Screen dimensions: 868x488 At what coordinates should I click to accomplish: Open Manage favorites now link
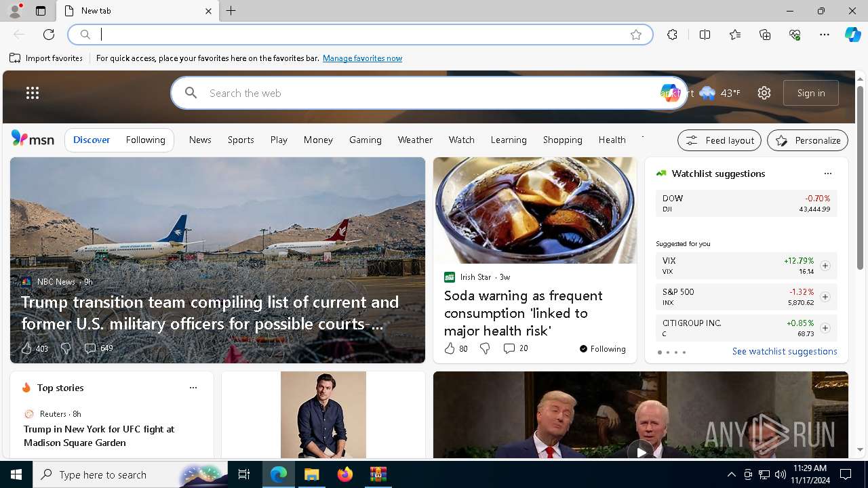tap(362, 58)
